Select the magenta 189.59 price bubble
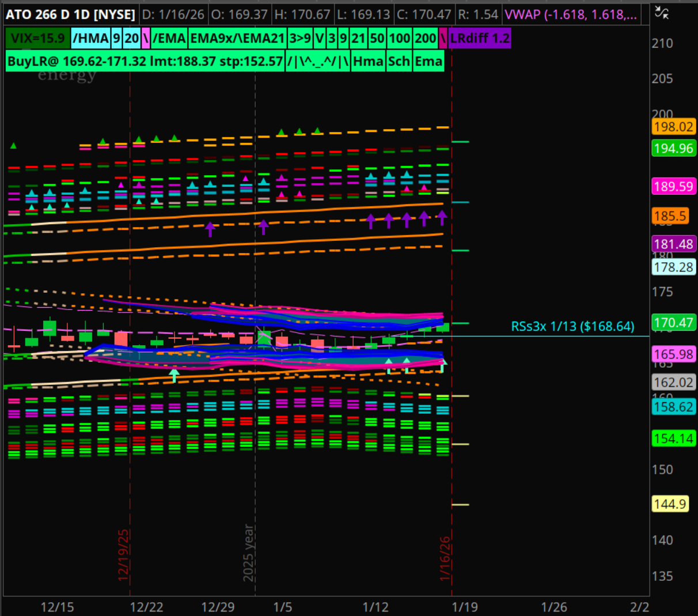 [673, 187]
